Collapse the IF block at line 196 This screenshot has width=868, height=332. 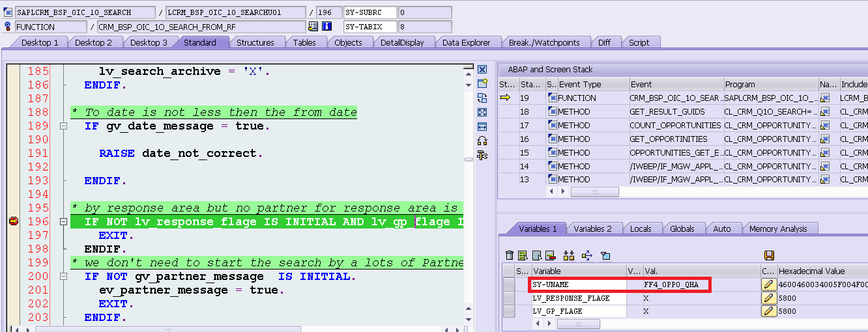click(x=64, y=222)
